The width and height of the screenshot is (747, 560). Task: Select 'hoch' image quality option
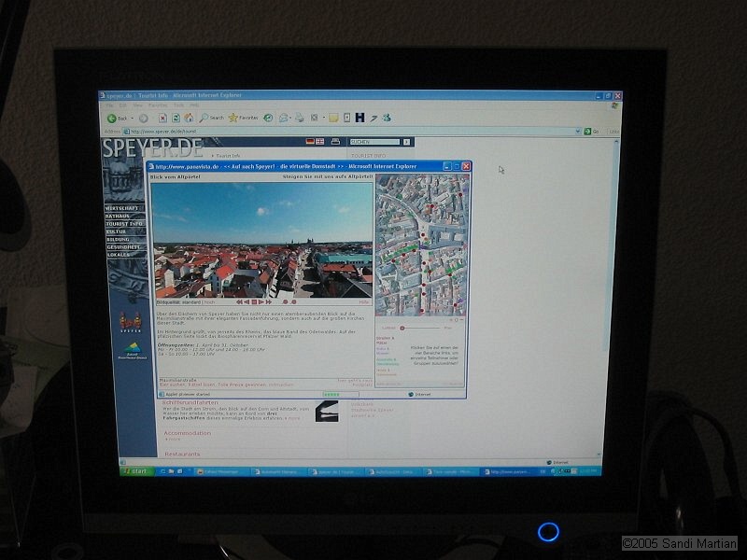point(209,302)
